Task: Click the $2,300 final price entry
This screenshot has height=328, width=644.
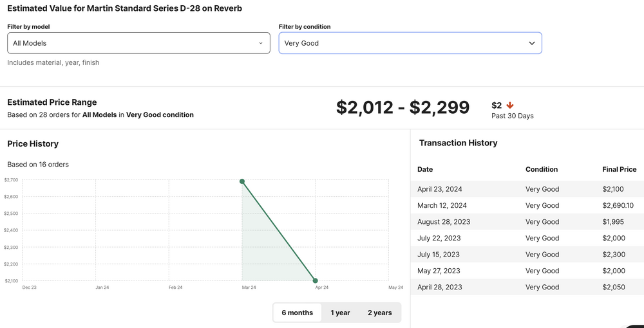Action: coord(613,255)
